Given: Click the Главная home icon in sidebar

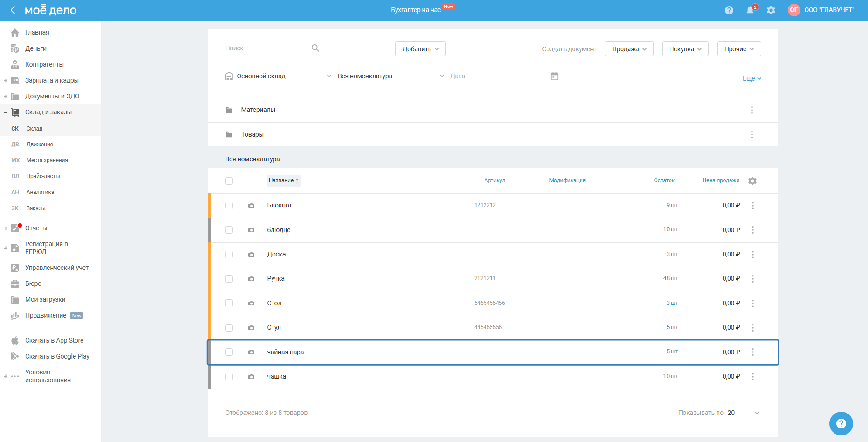Looking at the screenshot, I should pos(15,33).
